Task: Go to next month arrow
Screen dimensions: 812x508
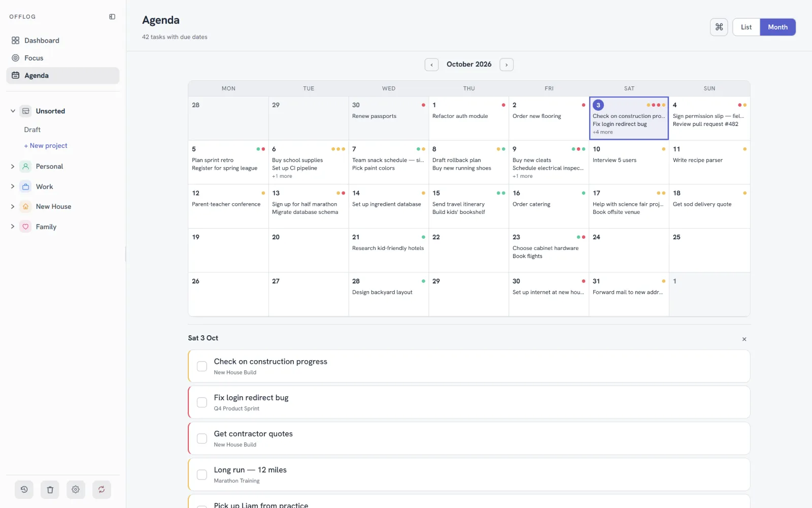Action: (506, 65)
